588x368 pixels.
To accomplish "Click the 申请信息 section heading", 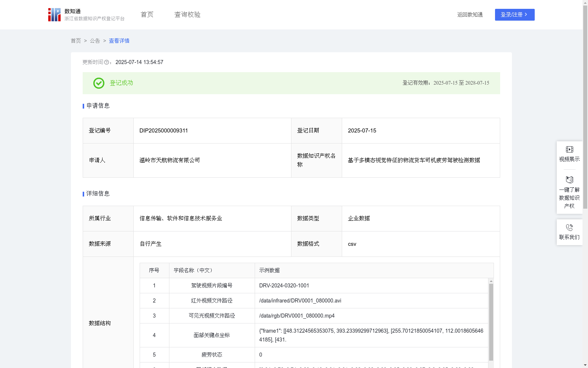I will [x=98, y=106].
